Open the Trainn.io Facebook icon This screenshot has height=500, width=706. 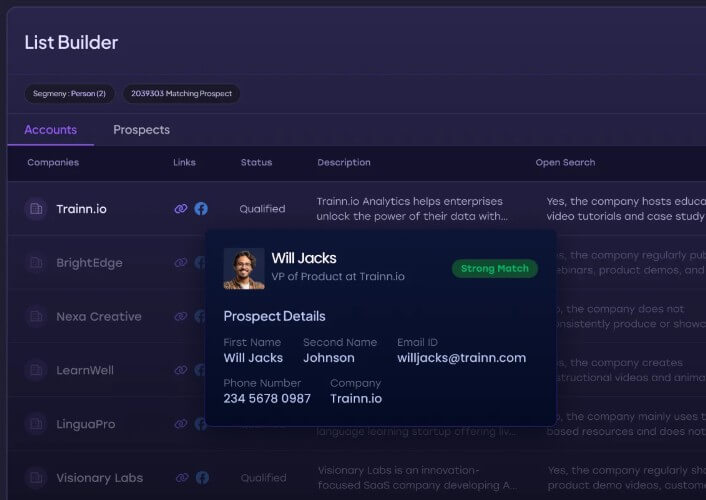point(201,209)
